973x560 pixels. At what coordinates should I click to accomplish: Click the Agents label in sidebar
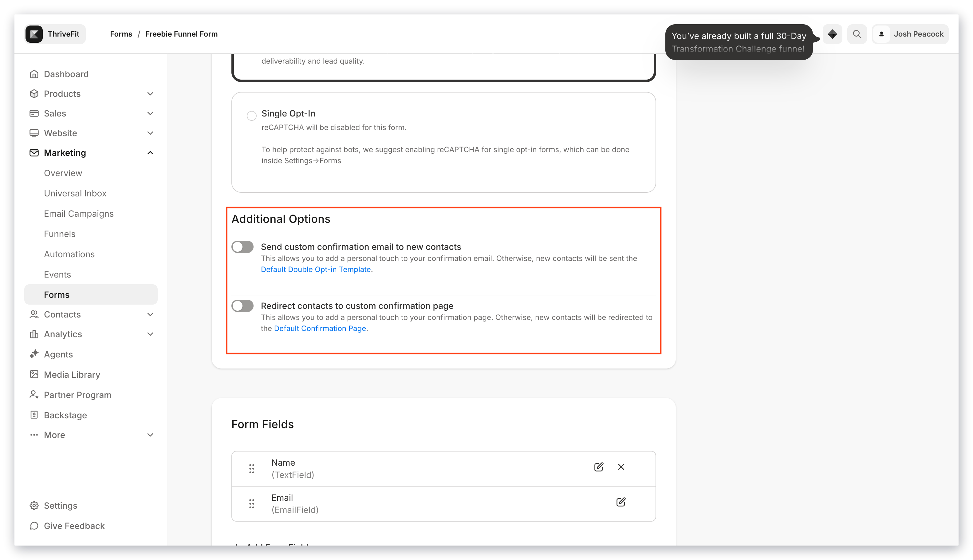click(58, 354)
